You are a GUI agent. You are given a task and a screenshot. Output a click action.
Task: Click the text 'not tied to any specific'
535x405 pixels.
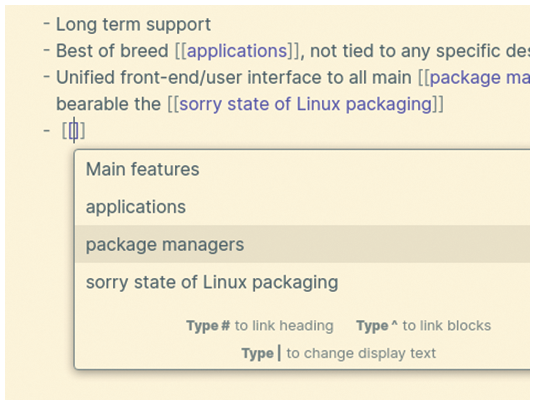371,51
